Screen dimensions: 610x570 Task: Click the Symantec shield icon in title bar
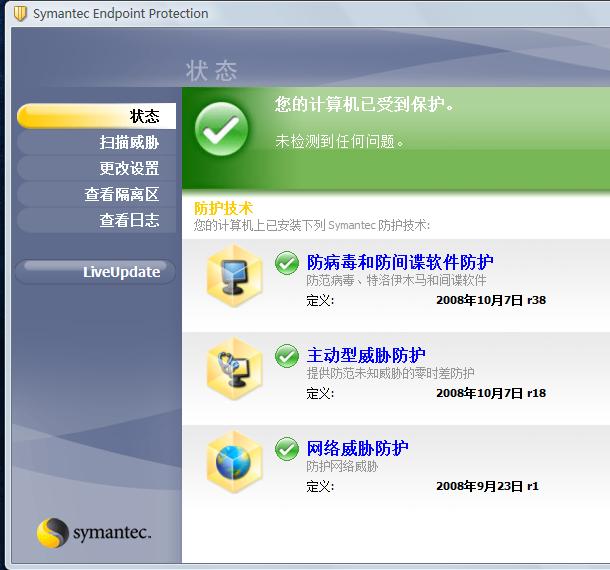(x=20, y=14)
